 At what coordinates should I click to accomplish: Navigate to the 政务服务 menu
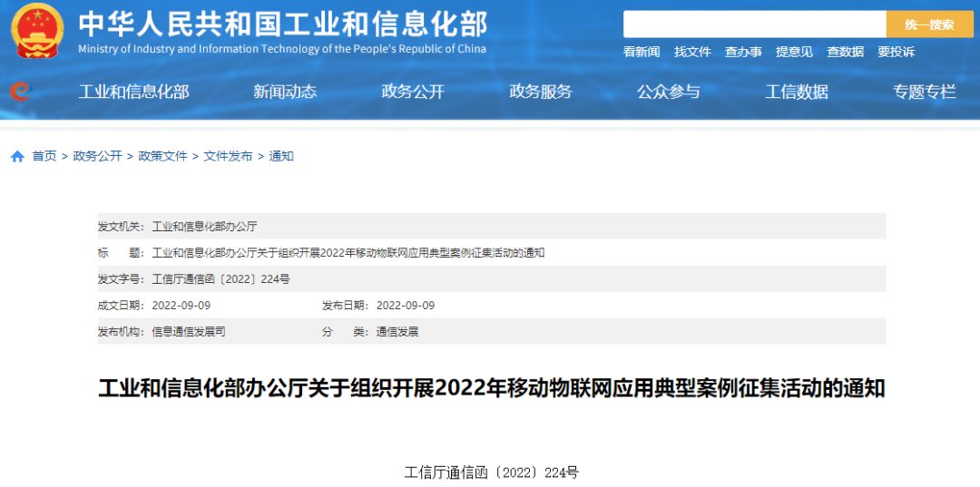541,92
